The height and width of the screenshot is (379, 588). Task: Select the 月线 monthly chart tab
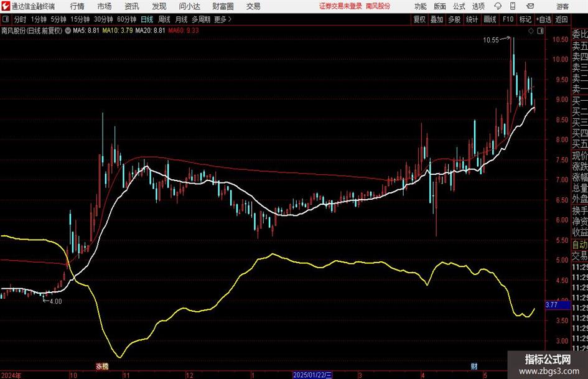[x=182, y=19]
